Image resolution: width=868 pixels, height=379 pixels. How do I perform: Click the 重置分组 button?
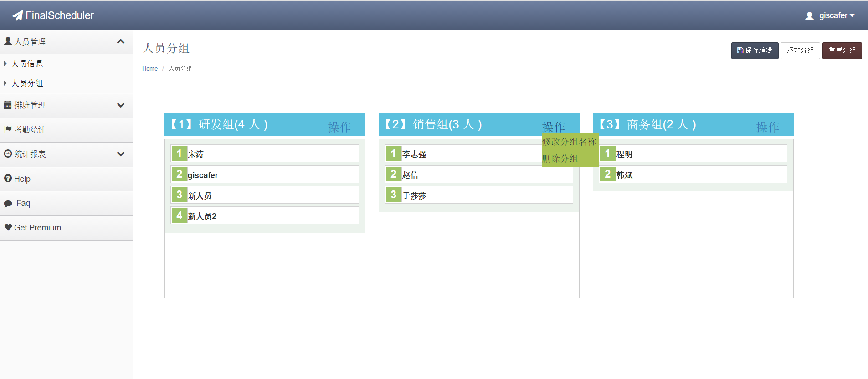click(x=842, y=51)
